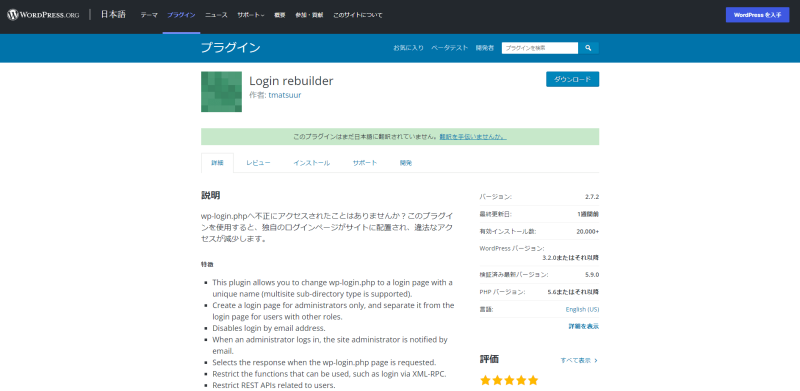800x391 pixels.
Task: Click the search magnifier icon button
Action: 588,48
